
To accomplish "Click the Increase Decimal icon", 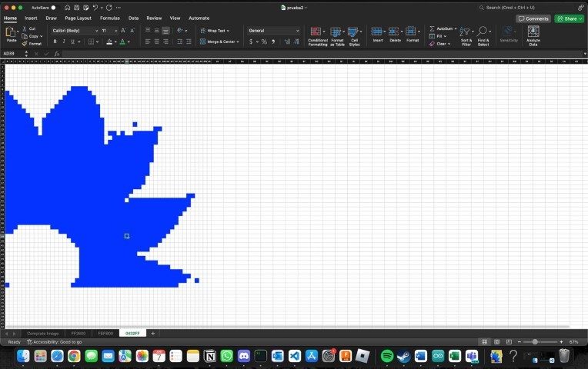I will 287,42.
